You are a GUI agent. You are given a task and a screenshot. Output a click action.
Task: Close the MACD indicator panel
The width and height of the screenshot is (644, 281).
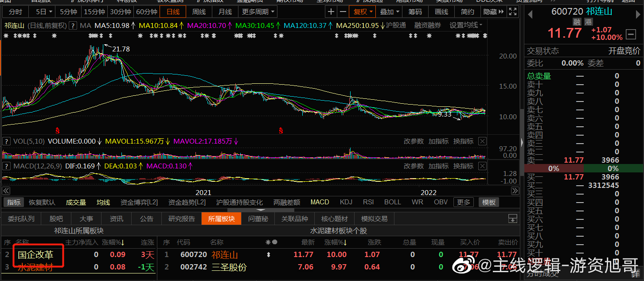click(x=482, y=166)
